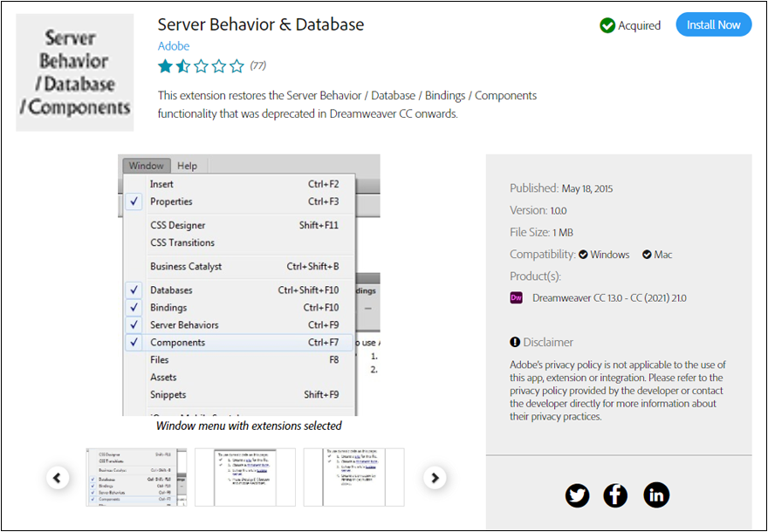Screen dimensions: 768x532
Task: Click the Server Behavior extension logo image
Action: pos(74,72)
